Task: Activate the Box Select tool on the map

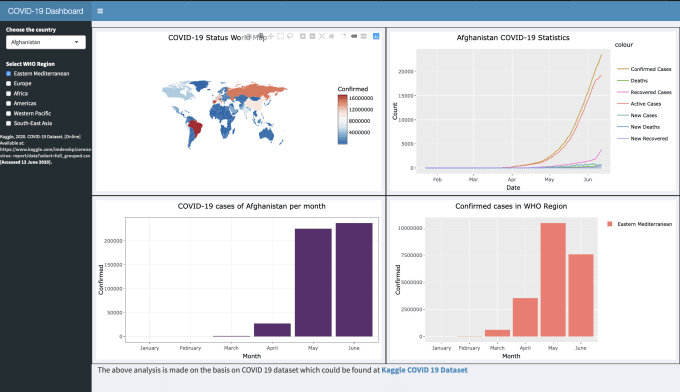Action: click(x=280, y=36)
